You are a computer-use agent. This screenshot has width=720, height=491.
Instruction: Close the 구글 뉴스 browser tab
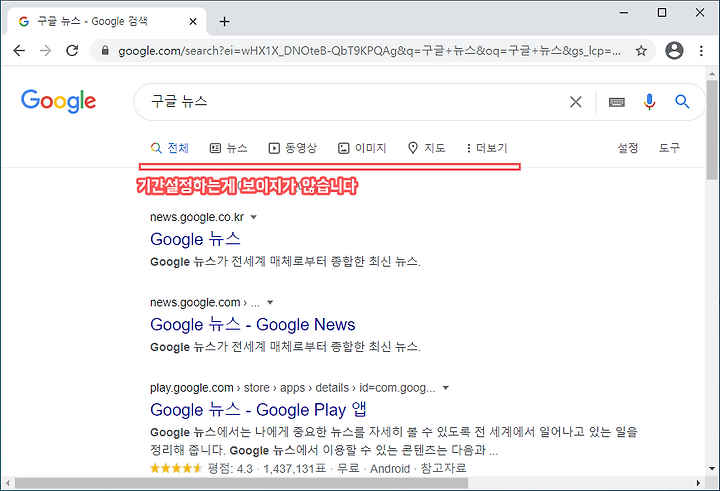tap(193, 22)
